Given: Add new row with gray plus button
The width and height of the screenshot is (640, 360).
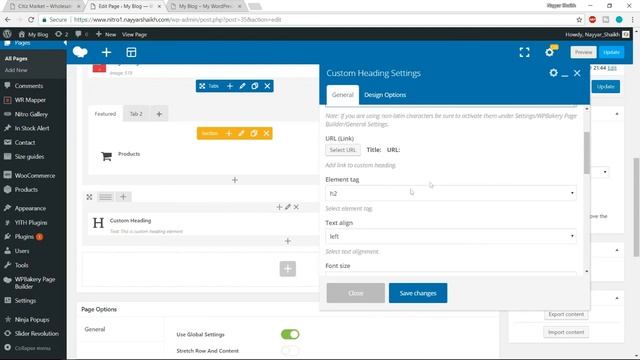Looking at the screenshot, I should tap(288, 269).
